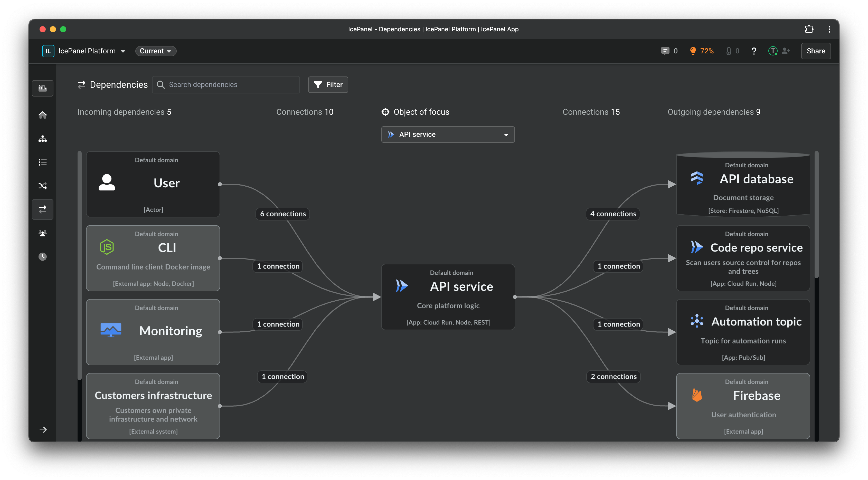
Task: Click the Filter button
Action: (328, 84)
